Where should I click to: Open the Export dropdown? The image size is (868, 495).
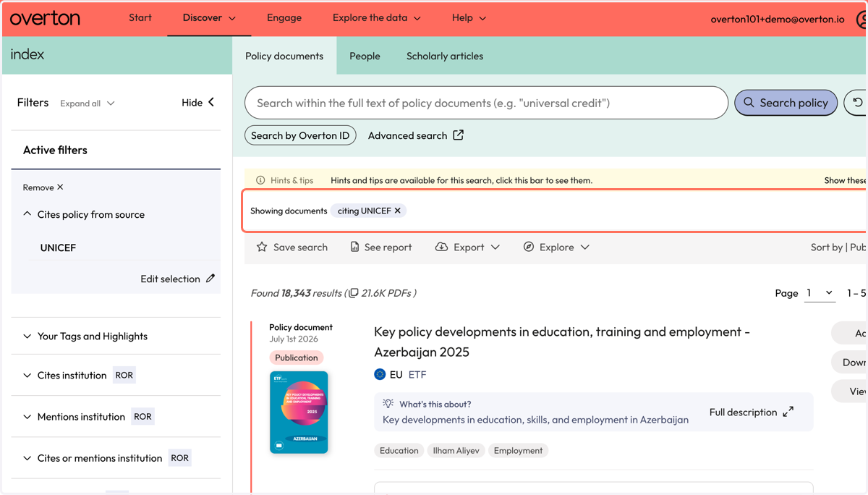click(467, 247)
